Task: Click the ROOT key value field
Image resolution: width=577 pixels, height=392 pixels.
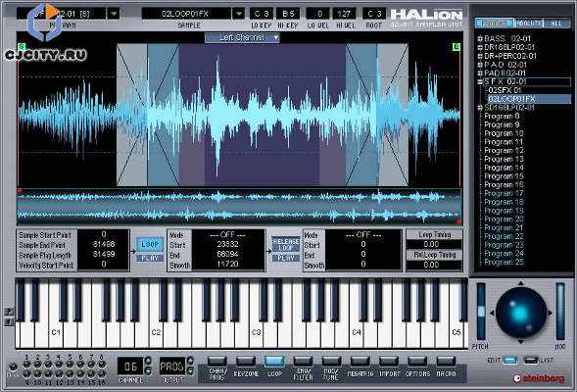Action: tap(374, 14)
